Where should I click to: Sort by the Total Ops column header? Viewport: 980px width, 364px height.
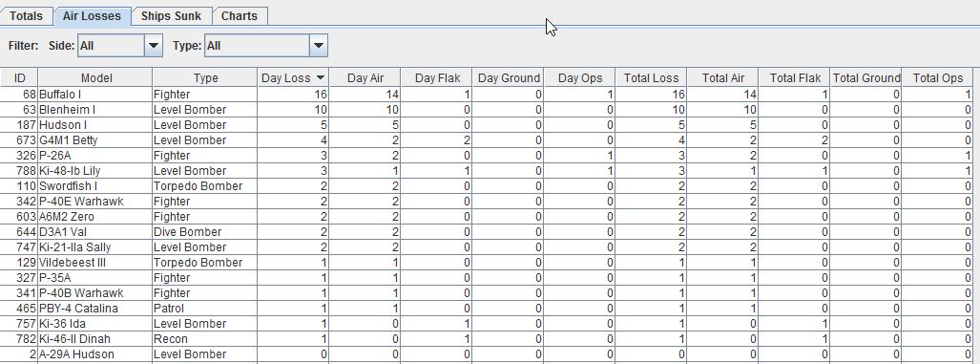point(937,78)
